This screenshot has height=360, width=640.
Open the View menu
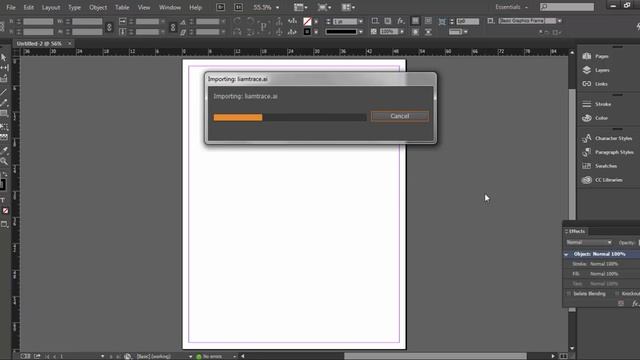[x=144, y=7]
